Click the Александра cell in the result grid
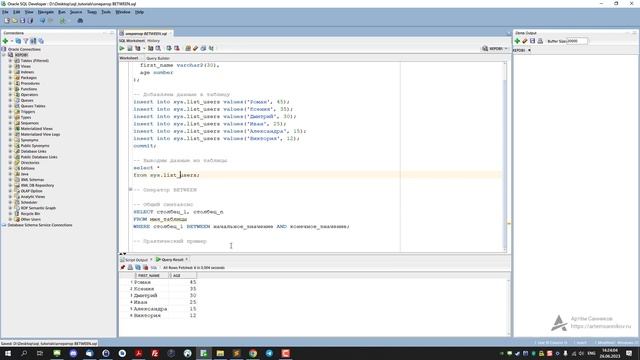The height and width of the screenshot is (360, 640). coord(150,309)
